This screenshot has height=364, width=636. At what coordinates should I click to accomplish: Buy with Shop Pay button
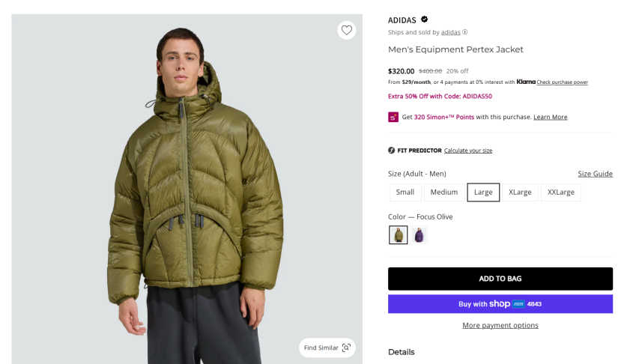(x=500, y=304)
